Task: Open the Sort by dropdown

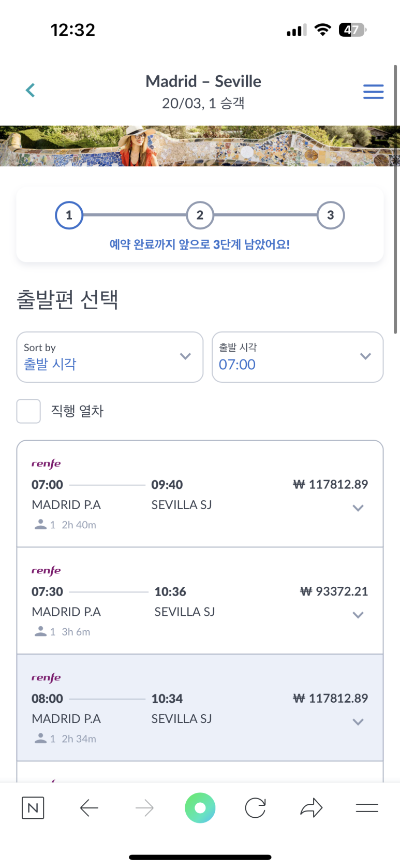Action: coord(110,357)
